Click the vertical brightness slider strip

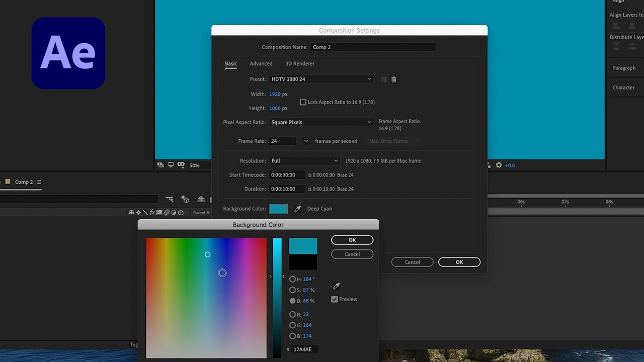(277, 298)
